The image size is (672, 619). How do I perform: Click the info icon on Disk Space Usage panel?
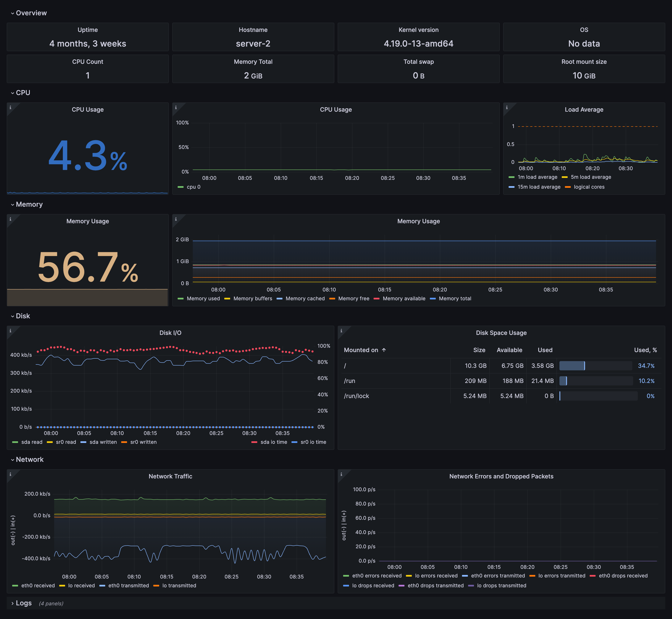(x=341, y=331)
